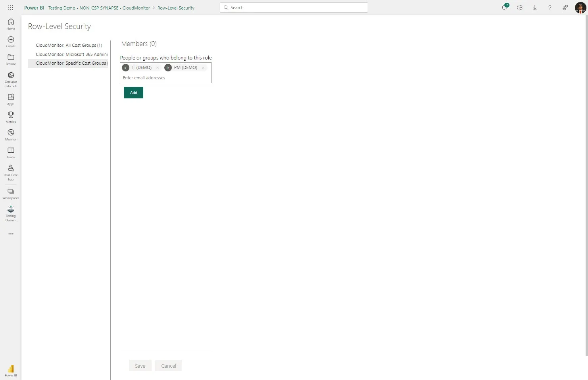Open OneLake data hub
This screenshot has width=588, height=380.
tap(11, 79)
